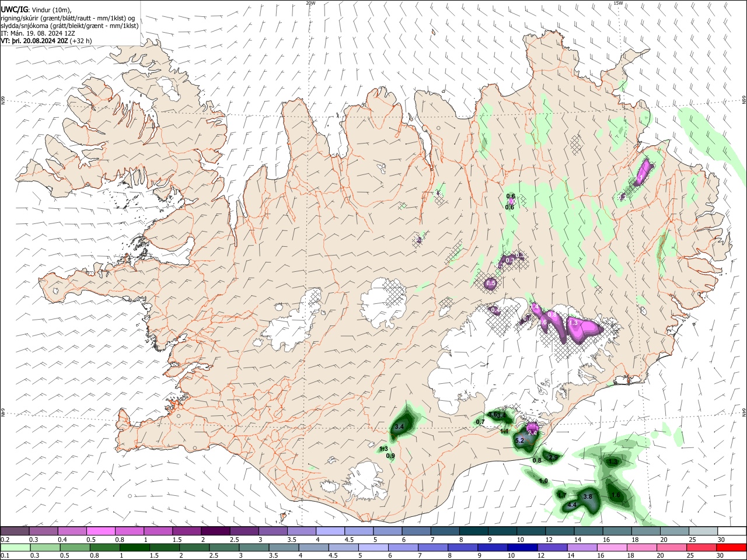Click the light pink 16 swatch in lower legend
The height and width of the screenshot is (560, 747).
tap(612, 548)
